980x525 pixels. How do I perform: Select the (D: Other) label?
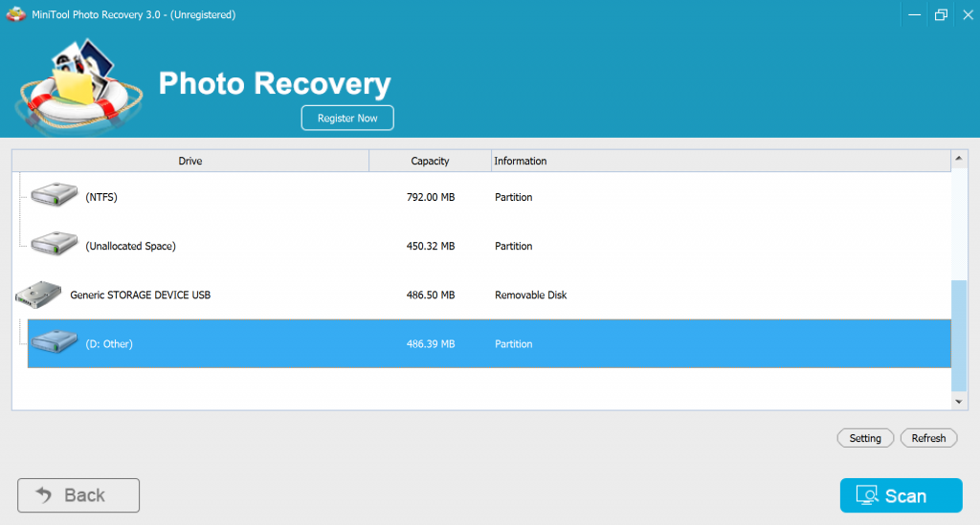tap(109, 344)
